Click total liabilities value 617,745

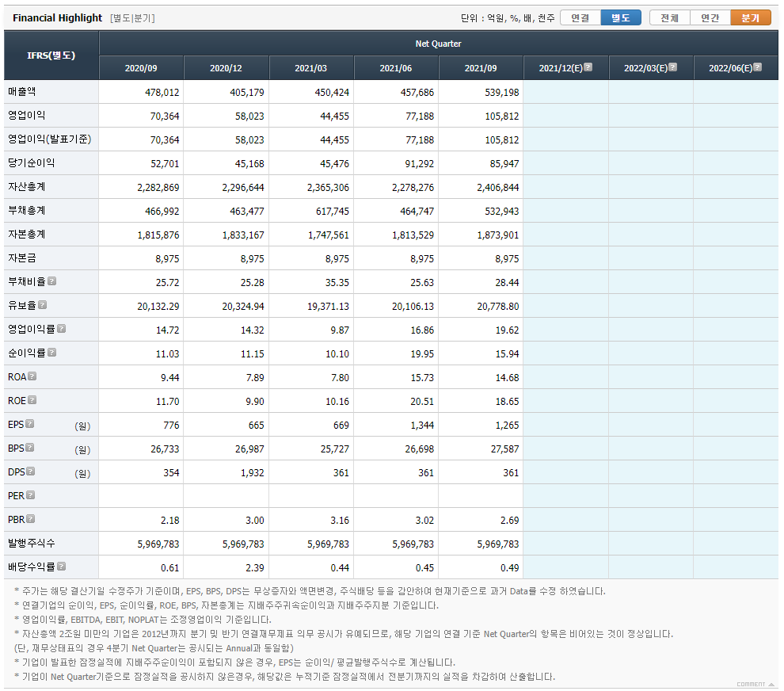pos(333,211)
